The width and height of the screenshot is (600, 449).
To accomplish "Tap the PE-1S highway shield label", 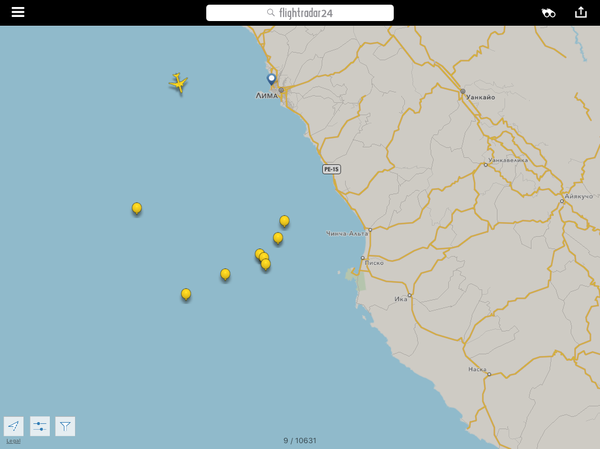I will click(x=331, y=169).
